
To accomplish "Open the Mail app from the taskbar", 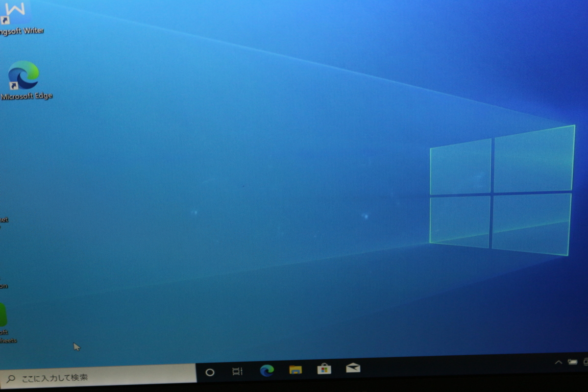I will click(353, 367).
